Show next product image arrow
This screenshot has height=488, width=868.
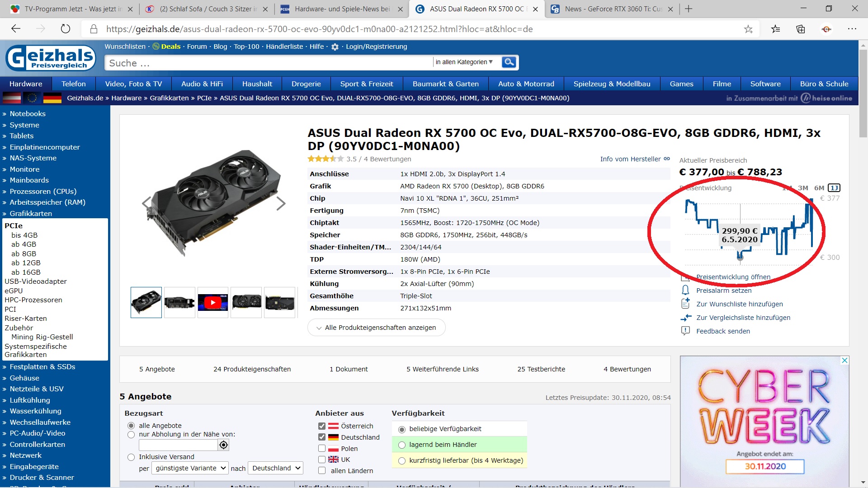coord(281,203)
